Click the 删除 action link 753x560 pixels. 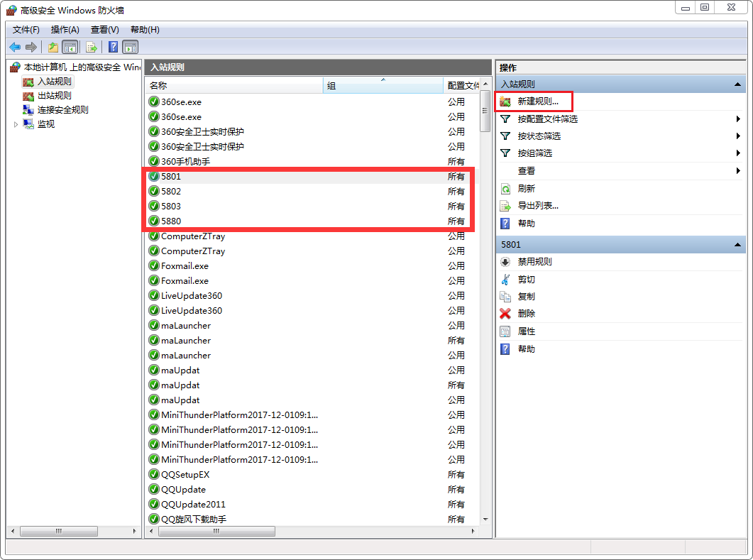(x=527, y=314)
